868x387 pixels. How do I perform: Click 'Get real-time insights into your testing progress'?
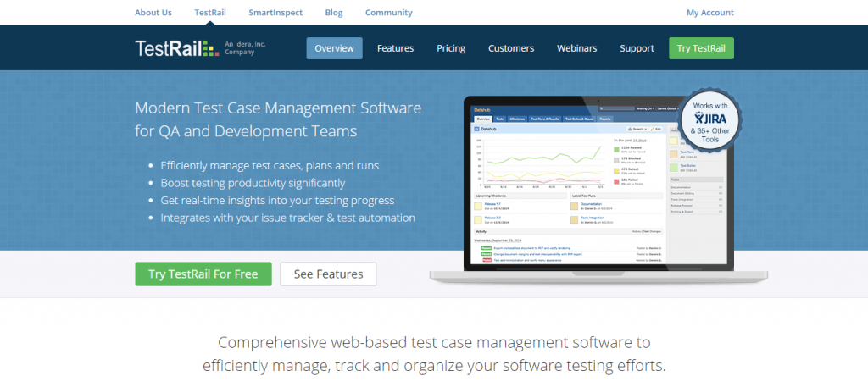tap(277, 200)
